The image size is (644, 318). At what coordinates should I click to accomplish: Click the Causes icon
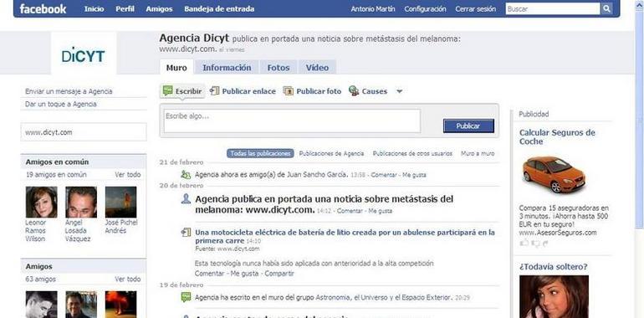pos(354,91)
